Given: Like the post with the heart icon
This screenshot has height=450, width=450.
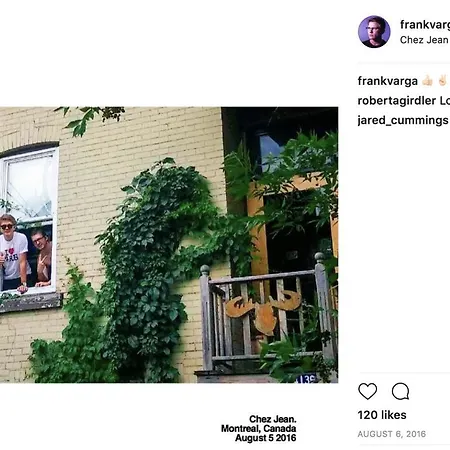Looking at the screenshot, I should tap(367, 391).
